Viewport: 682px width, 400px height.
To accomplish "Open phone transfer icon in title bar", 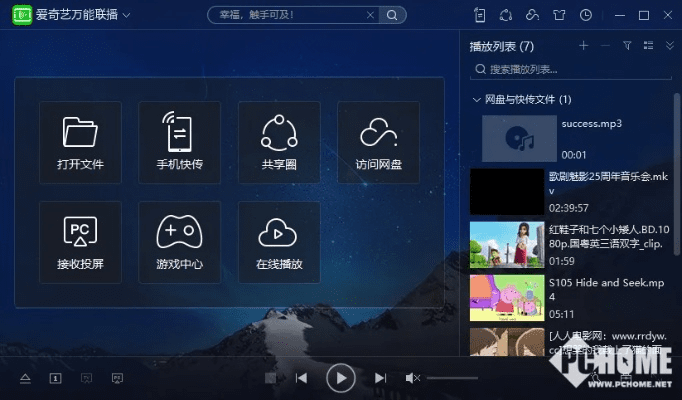I will (x=480, y=15).
